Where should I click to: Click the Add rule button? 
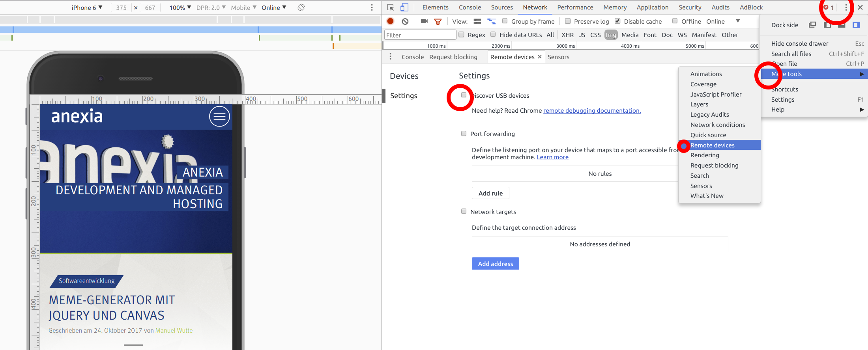[490, 193]
